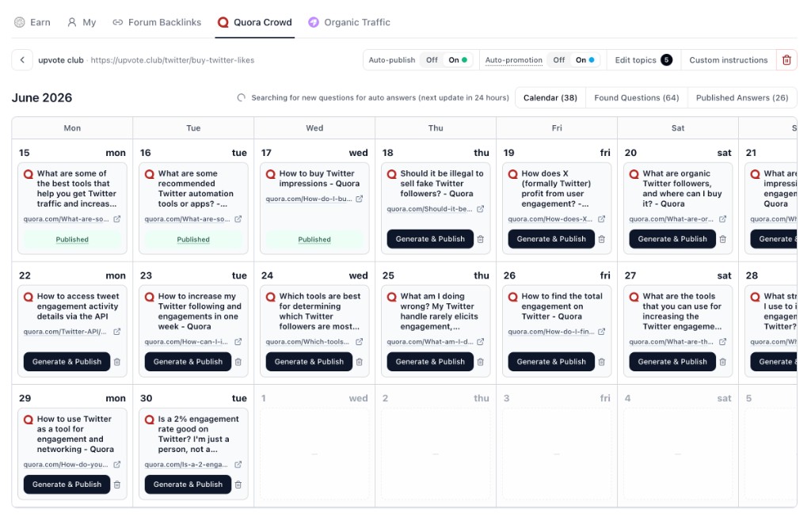Select the Quora Crowd tab
811x532 pixels.
tap(254, 22)
